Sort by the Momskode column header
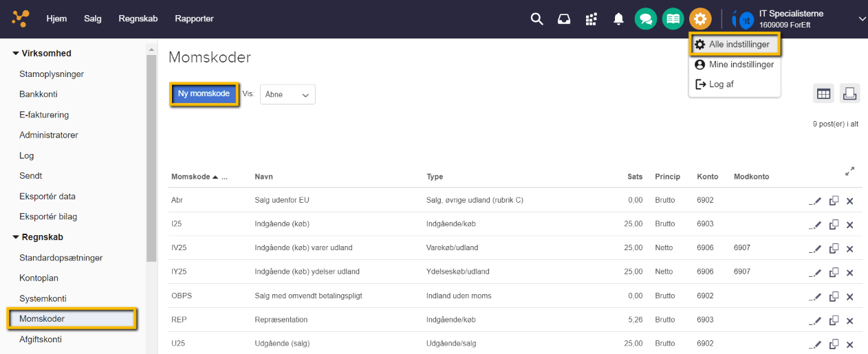This screenshot has height=354, width=868. [x=191, y=177]
